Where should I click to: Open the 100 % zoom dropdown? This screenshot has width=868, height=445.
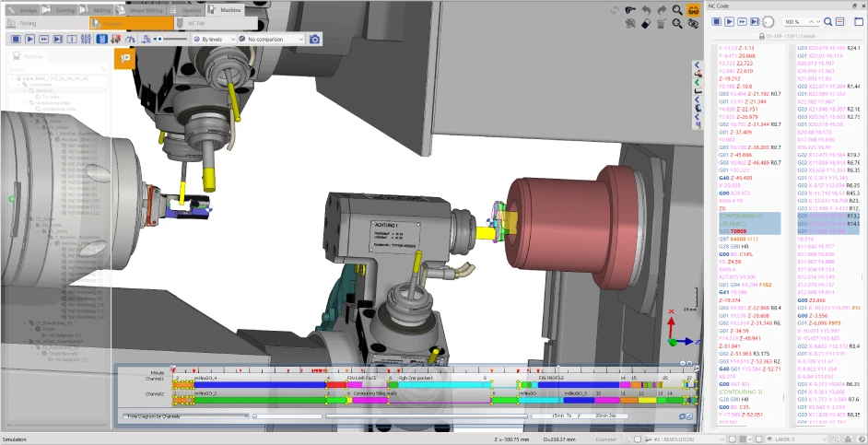798,21
